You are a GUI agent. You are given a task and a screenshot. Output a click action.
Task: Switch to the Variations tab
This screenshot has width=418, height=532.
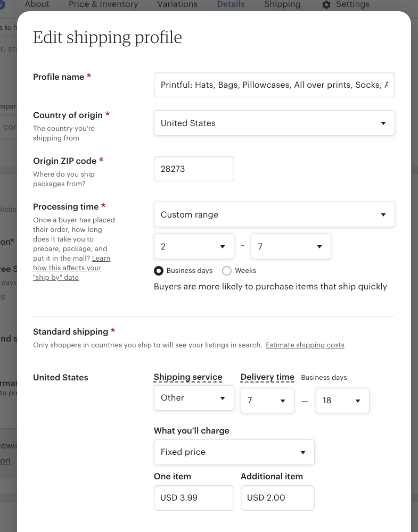tap(177, 4)
